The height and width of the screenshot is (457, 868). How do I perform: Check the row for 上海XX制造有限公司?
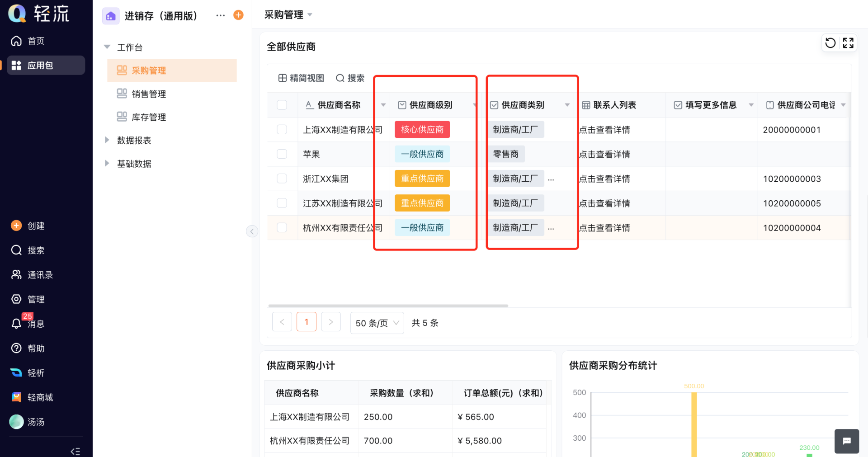point(282,129)
